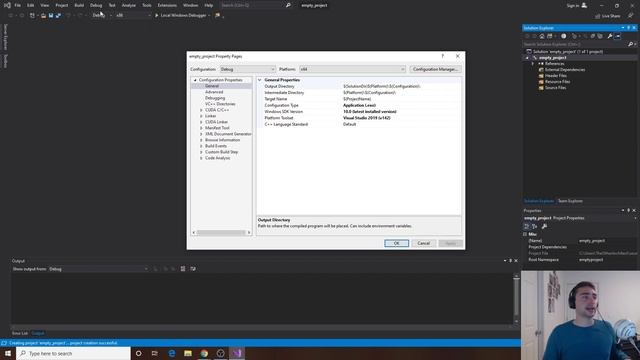Select the Configuration Type property row
Image resolution: width=640 pixels, height=360 pixels.
pos(359,105)
